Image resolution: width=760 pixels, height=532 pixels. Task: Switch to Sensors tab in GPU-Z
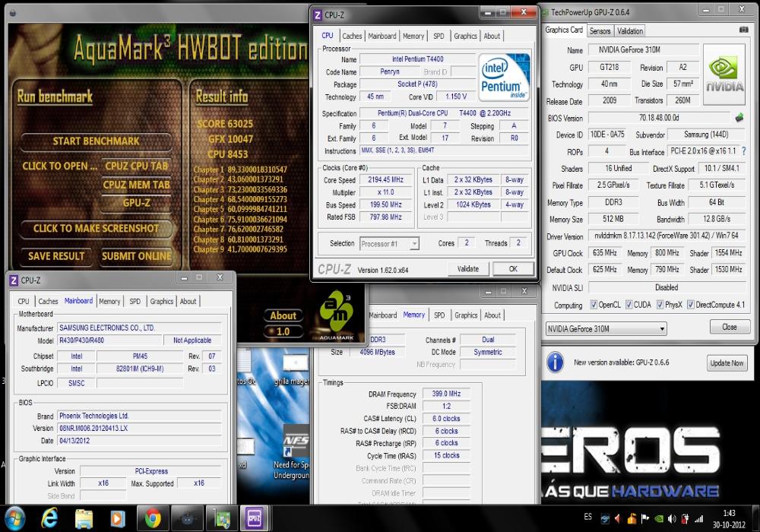point(600,31)
